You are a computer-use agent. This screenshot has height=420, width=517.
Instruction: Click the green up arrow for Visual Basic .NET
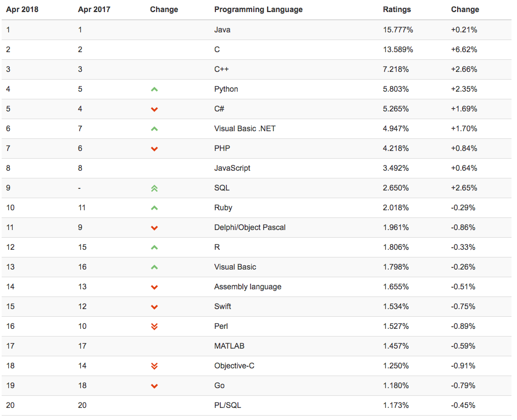(154, 128)
